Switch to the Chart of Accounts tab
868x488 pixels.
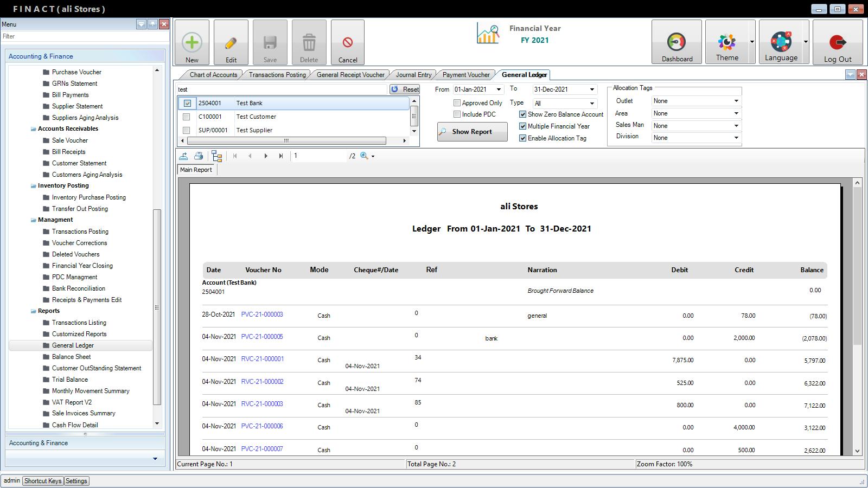pos(213,75)
